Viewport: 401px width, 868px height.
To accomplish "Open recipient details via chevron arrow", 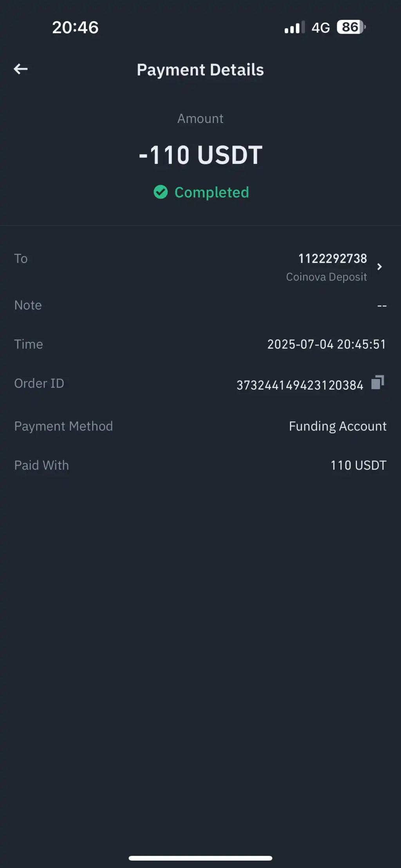I will [379, 267].
